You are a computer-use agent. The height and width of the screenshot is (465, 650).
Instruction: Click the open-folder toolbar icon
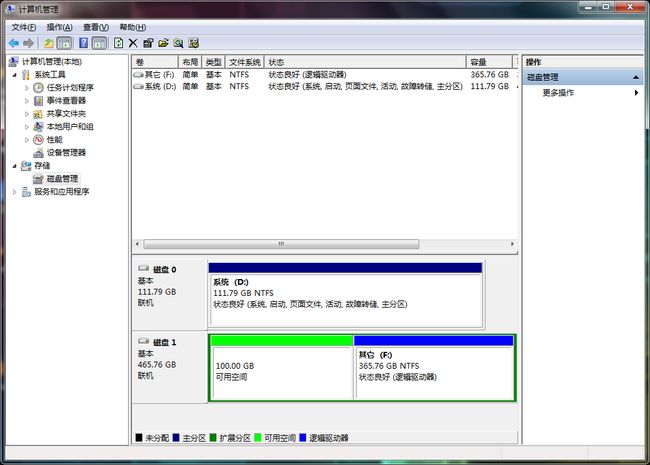(x=163, y=43)
